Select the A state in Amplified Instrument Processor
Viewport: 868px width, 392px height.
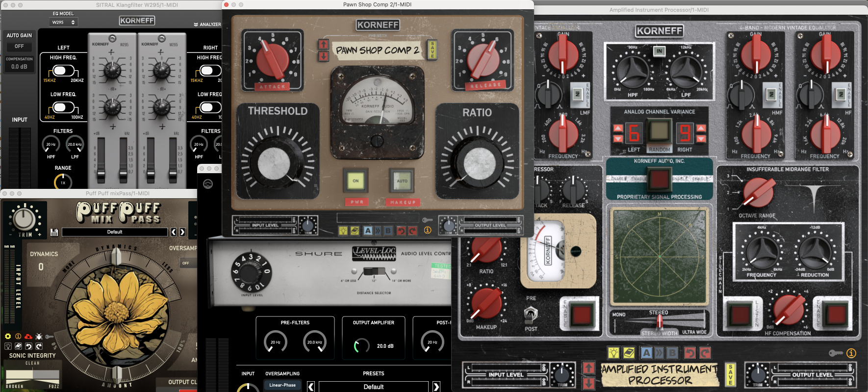(x=646, y=352)
